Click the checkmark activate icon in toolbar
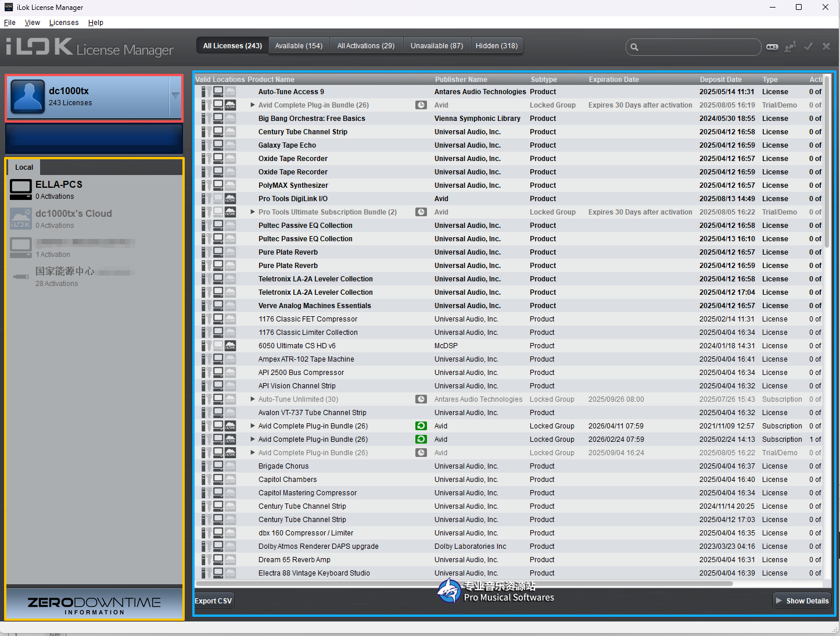The image size is (840, 636). [x=808, y=47]
